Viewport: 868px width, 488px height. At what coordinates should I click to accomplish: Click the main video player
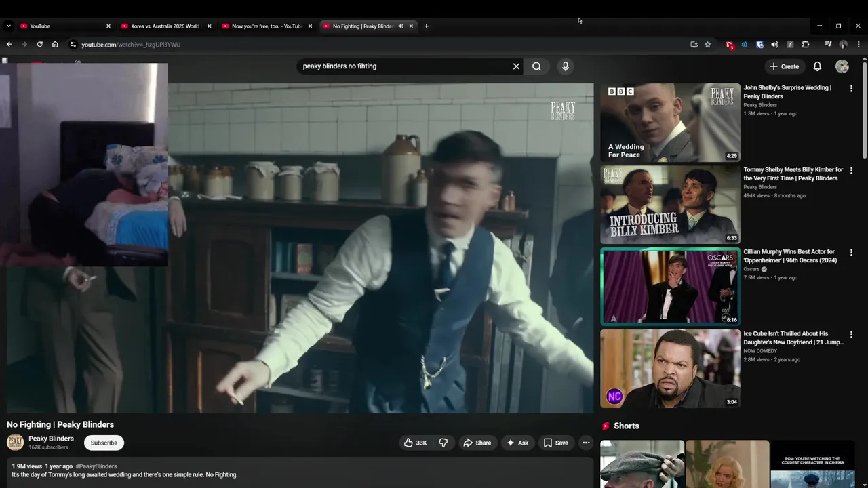tap(300, 248)
